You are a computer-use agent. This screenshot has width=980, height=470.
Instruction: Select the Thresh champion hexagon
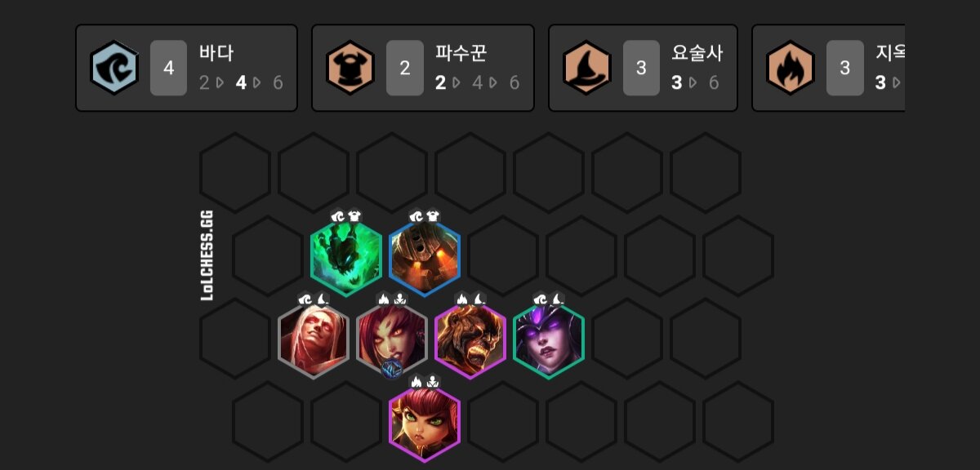pos(346,259)
